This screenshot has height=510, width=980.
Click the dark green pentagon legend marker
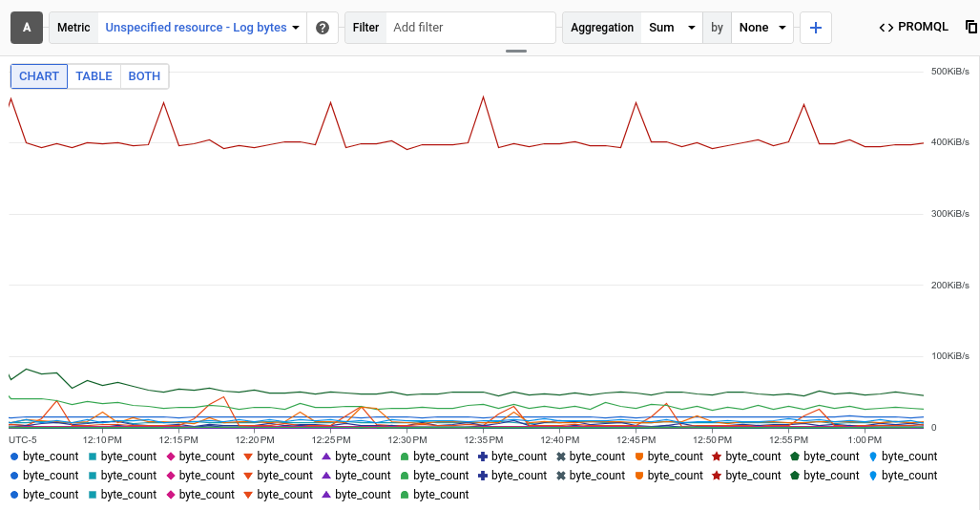pyautogui.click(x=794, y=457)
